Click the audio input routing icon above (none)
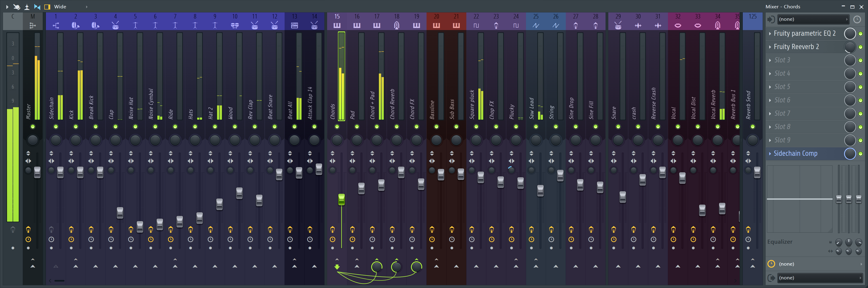This screenshot has height=288, width=868. (x=771, y=19)
